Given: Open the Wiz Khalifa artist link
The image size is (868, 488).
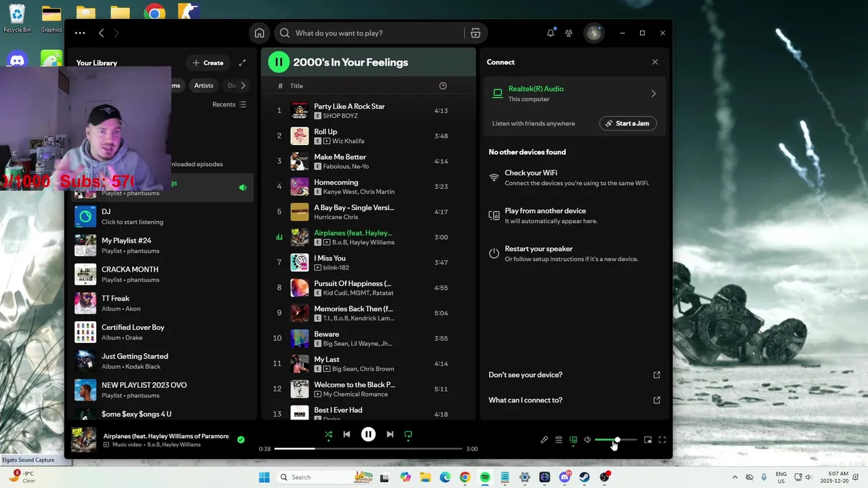Looking at the screenshot, I should point(348,141).
